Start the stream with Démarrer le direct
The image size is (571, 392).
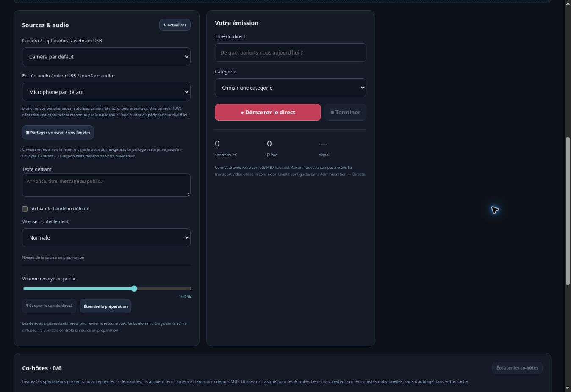tap(268, 112)
